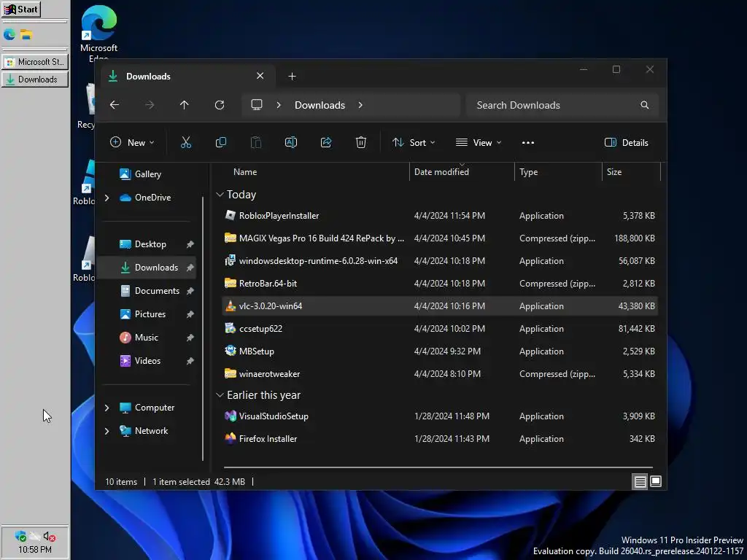Open the Sort dropdown menu
The height and width of the screenshot is (560, 747).
pyautogui.click(x=414, y=142)
